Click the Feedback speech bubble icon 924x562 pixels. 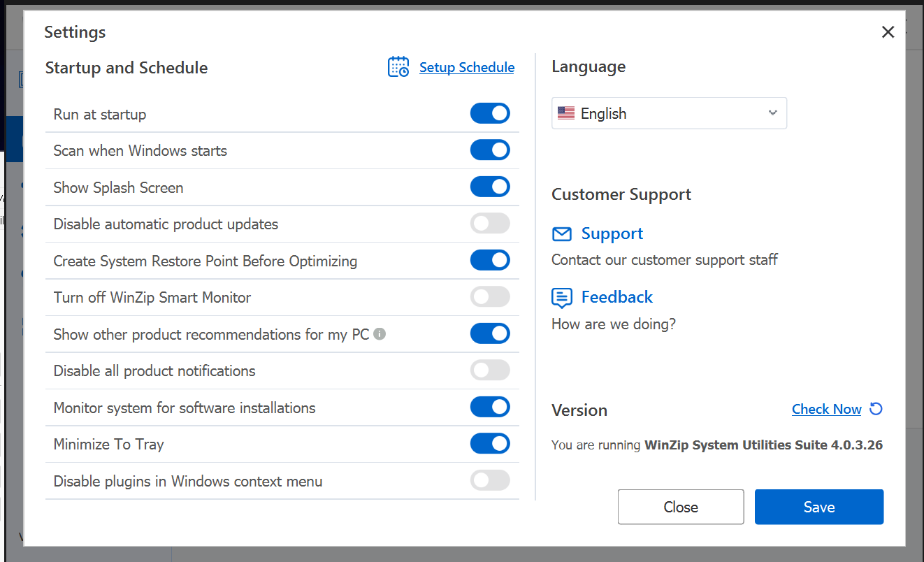pos(562,298)
